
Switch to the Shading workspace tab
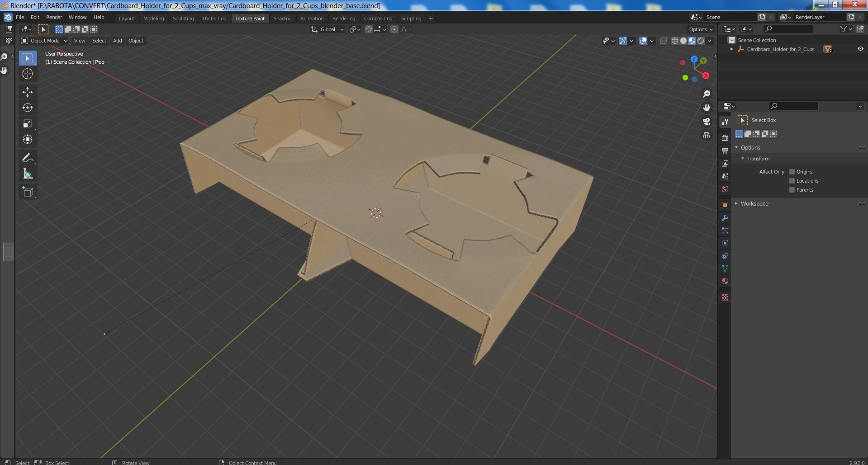(282, 19)
